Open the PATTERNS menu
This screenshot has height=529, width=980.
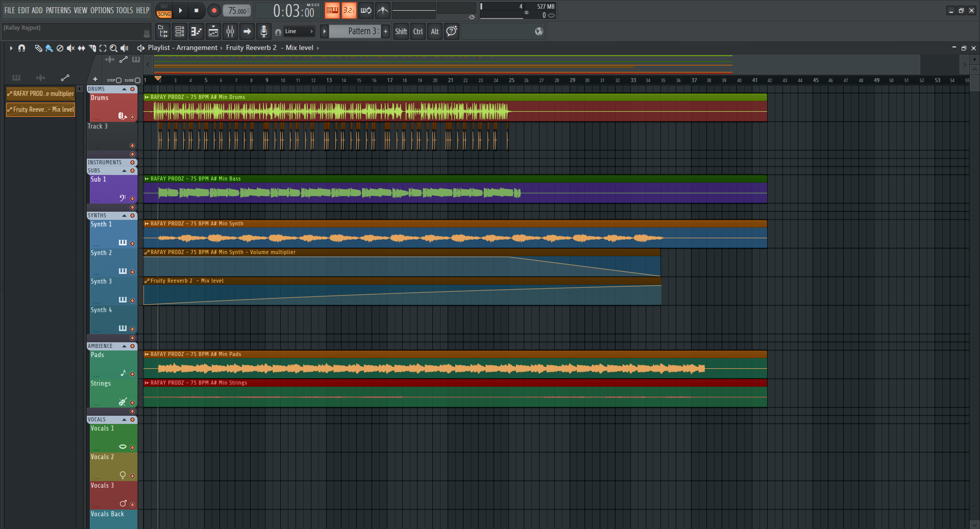58,10
